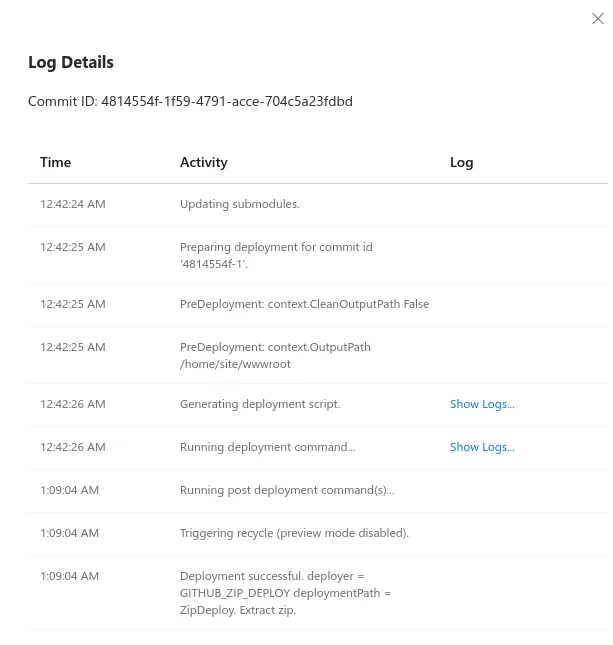This screenshot has height=645, width=613.
Task: Click the 12:42:24 AM timestamp
Action: point(73,204)
